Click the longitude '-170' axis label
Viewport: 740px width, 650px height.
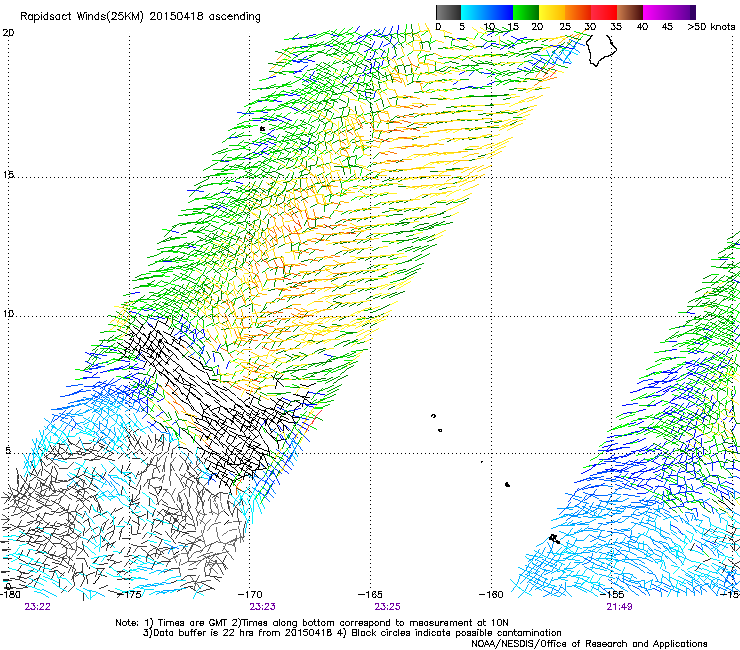[x=250, y=594]
